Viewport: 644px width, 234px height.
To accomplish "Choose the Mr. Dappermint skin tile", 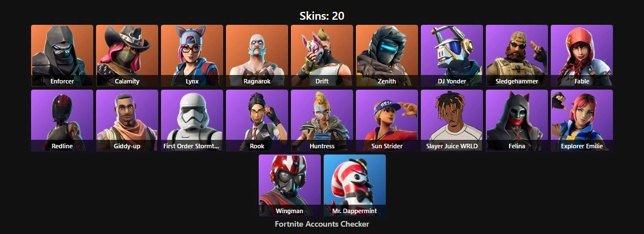I will pyautogui.click(x=354, y=186).
